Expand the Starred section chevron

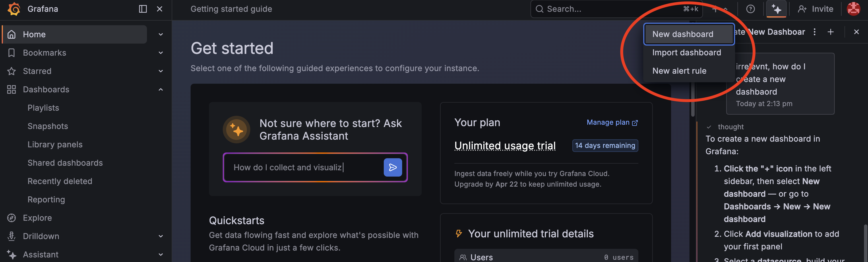tap(161, 71)
